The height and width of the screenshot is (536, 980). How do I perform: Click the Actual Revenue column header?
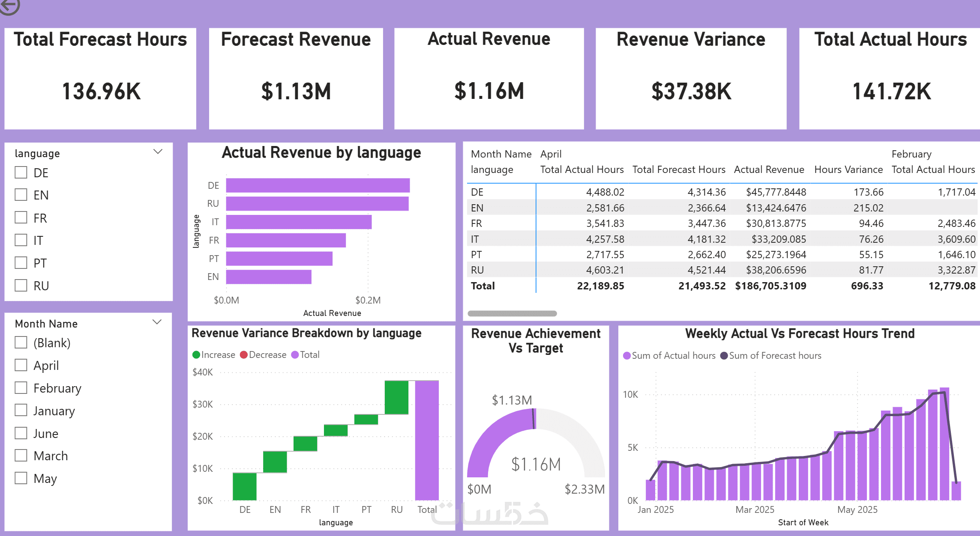click(x=769, y=170)
